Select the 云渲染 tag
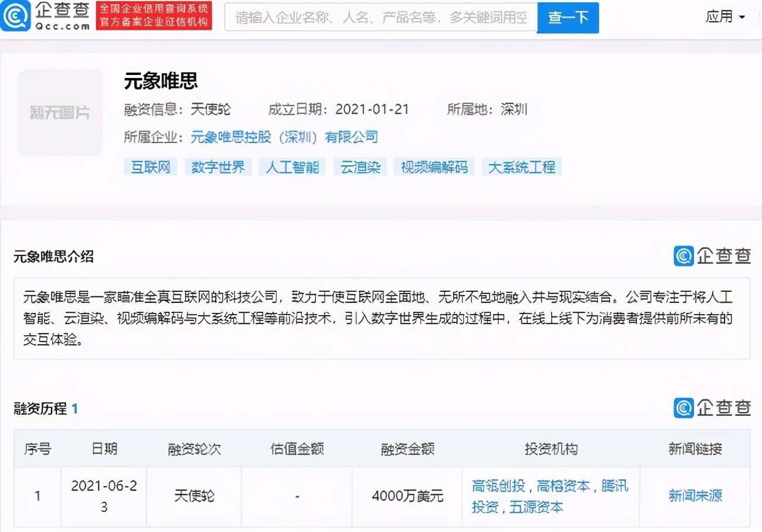Viewport: 762px width, 532px height. tap(359, 167)
